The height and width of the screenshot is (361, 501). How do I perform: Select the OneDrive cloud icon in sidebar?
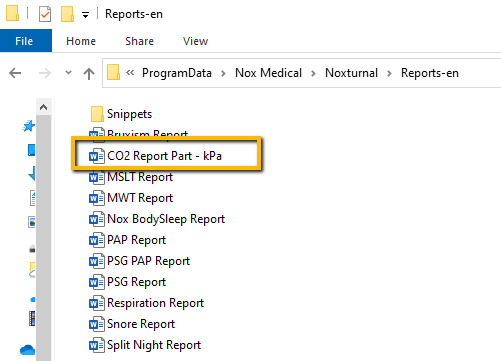click(x=27, y=350)
